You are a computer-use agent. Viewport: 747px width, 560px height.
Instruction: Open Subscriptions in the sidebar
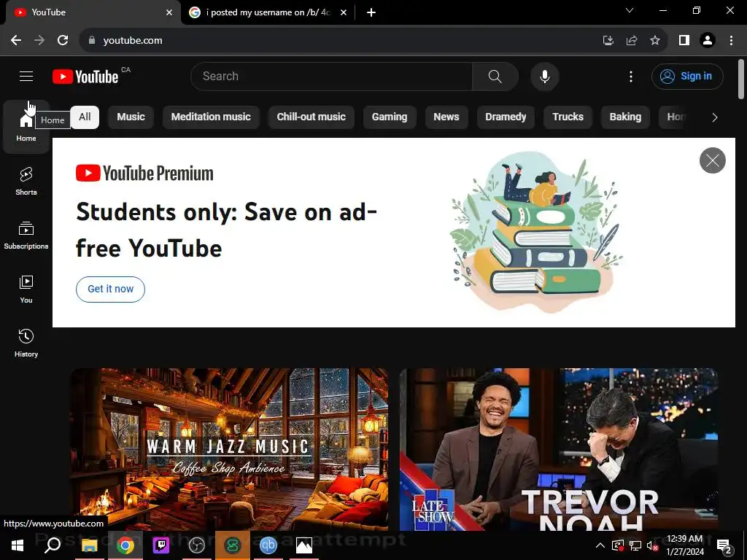point(26,236)
